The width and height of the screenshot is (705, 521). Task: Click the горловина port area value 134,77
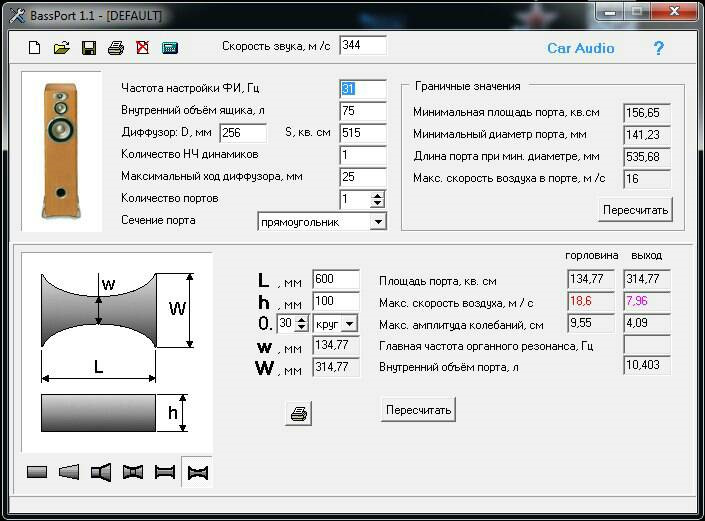(591, 279)
